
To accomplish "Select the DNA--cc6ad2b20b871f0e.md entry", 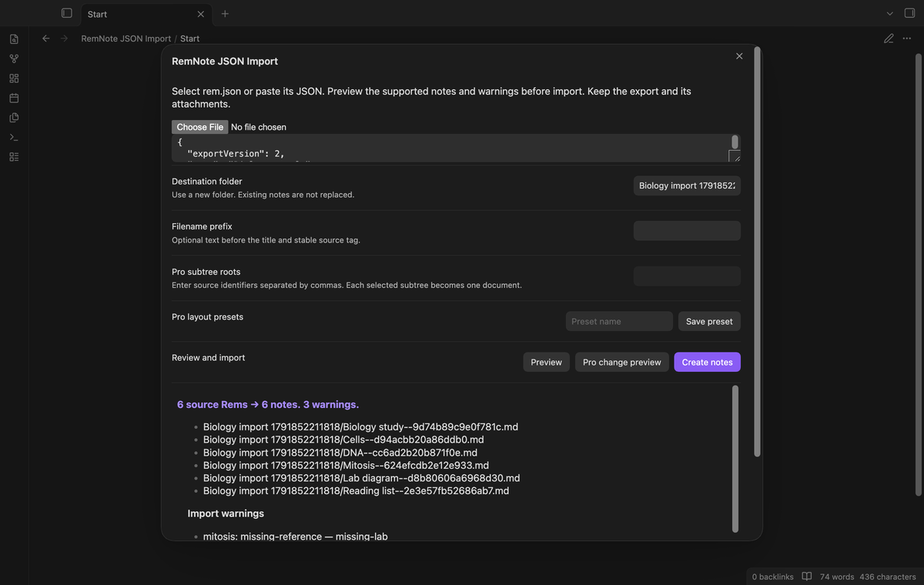I will 340,453.
